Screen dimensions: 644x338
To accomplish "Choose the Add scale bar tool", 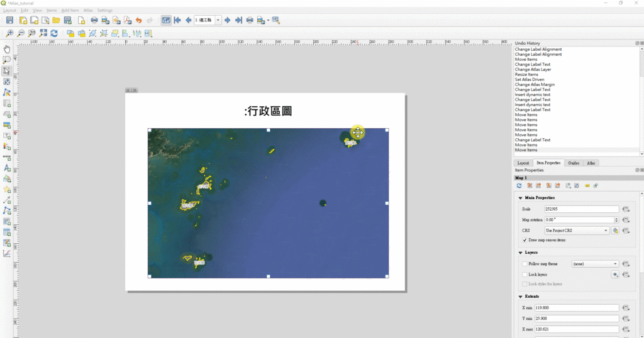I will click(x=7, y=158).
